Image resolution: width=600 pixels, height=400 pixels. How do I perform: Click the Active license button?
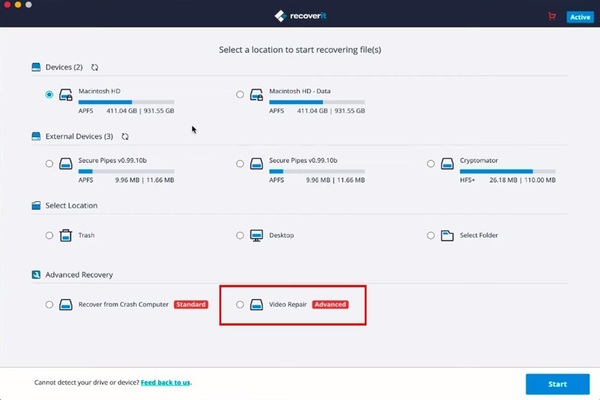[x=580, y=17]
